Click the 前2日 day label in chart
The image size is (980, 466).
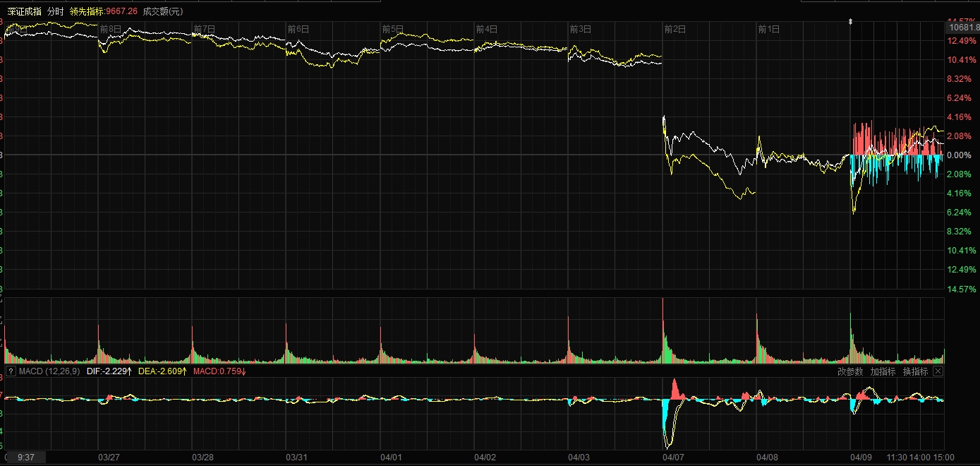coord(675,29)
